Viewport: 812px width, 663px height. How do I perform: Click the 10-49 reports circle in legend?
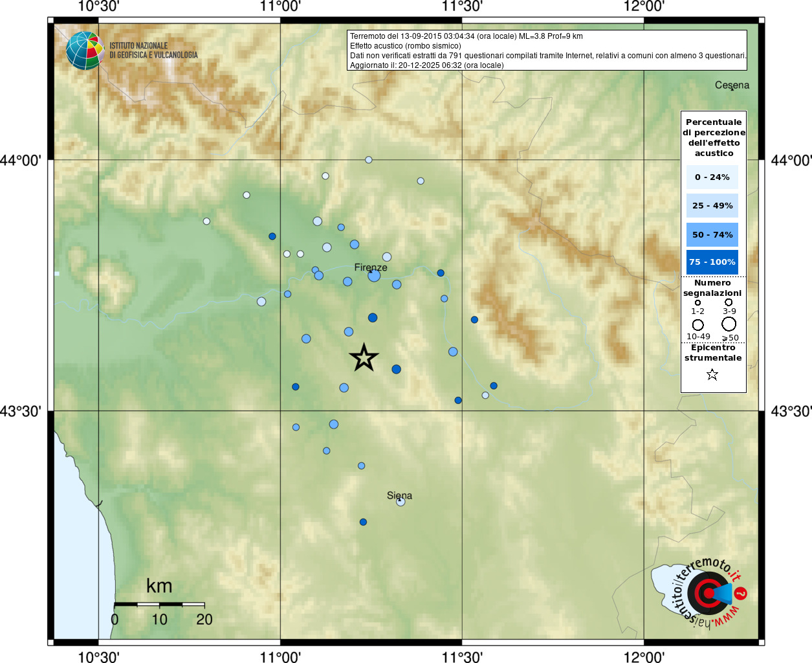pyautogui.click(x=697, y=324)
